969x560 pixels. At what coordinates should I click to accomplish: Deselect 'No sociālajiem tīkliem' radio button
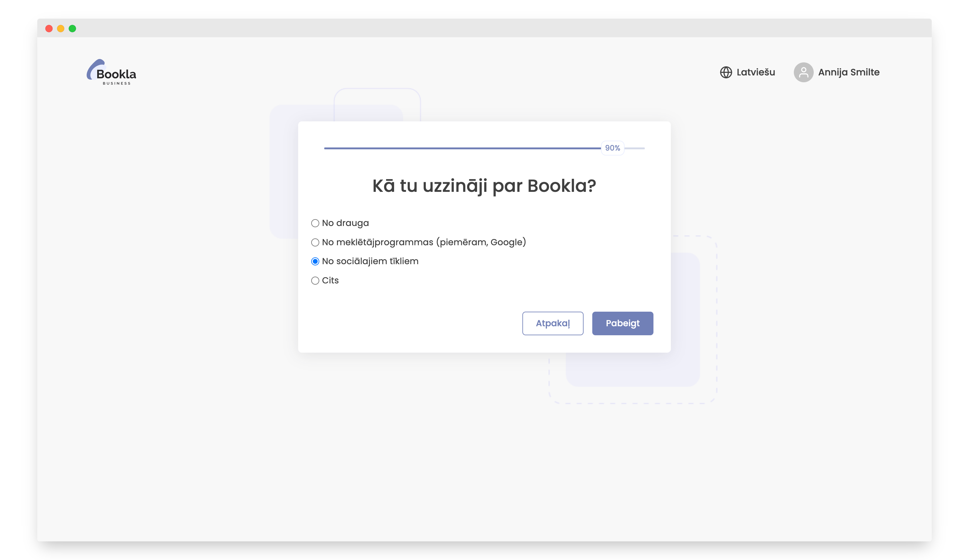[x=315, y=261]
